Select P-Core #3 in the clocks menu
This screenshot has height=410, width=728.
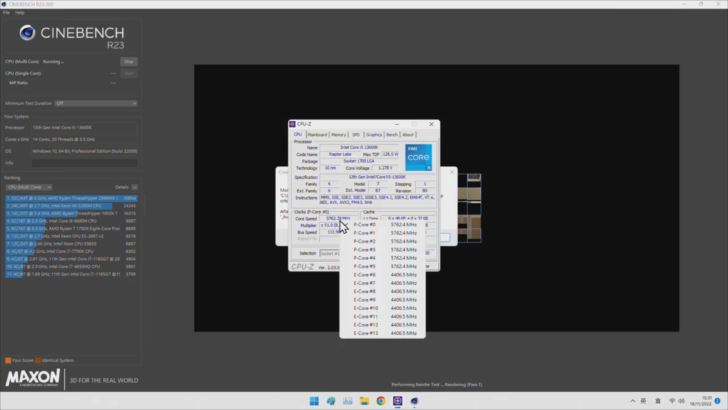click(x=383, y=250)
